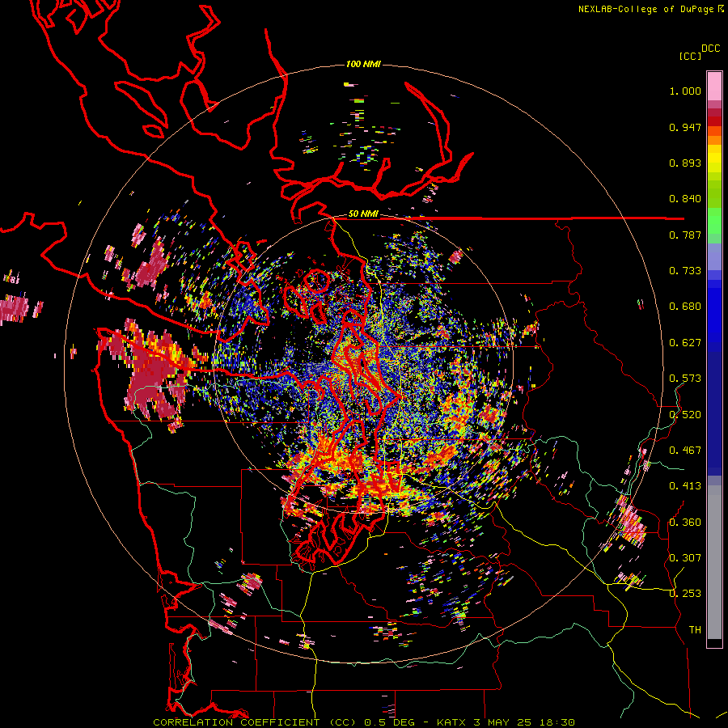
Task: Select the 0.253 scale value
Action: tap(685, 594)
